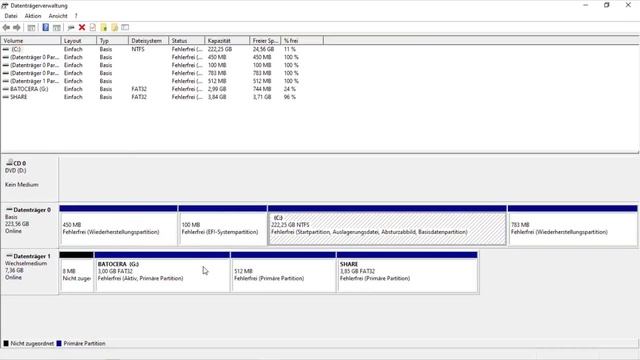
Task: Open the Ansicht menu
Action: (x=58, y=16)
